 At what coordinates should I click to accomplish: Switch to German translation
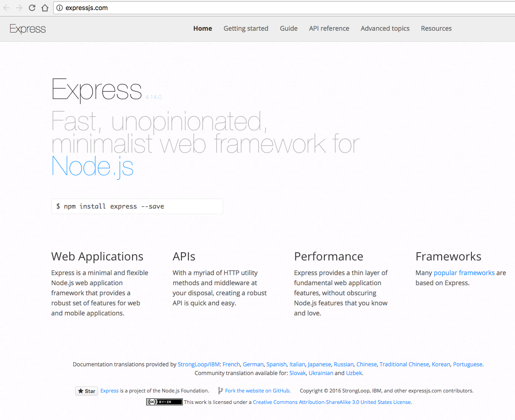tap(253, 364)
